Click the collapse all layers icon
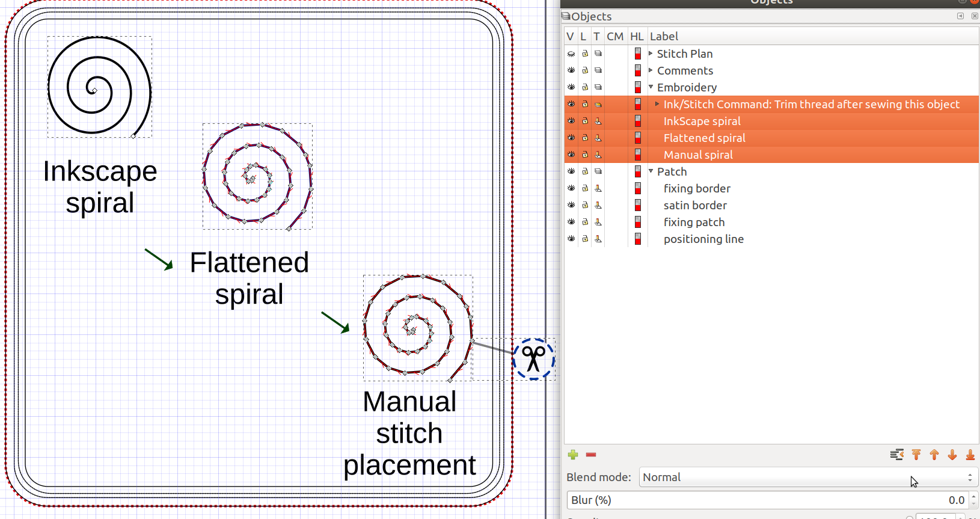The height and width of the screenshot is (519, 980). (896, 455)
